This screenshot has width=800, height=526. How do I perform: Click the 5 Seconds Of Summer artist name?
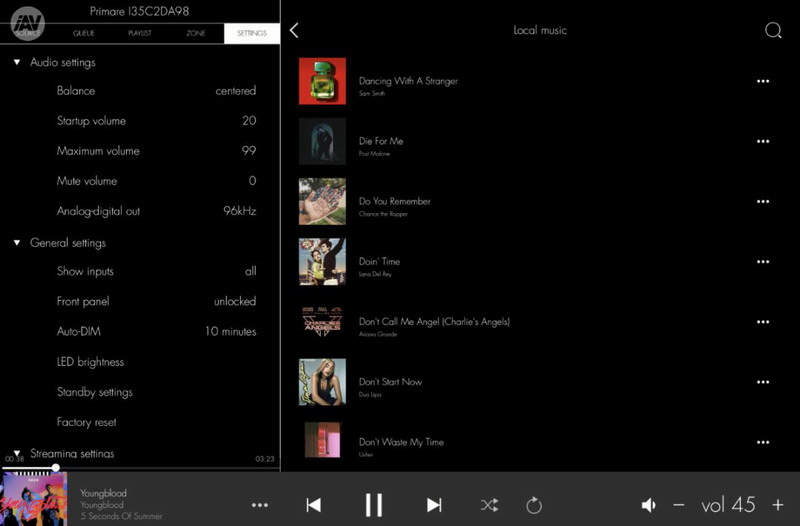(x=121, y=516)
